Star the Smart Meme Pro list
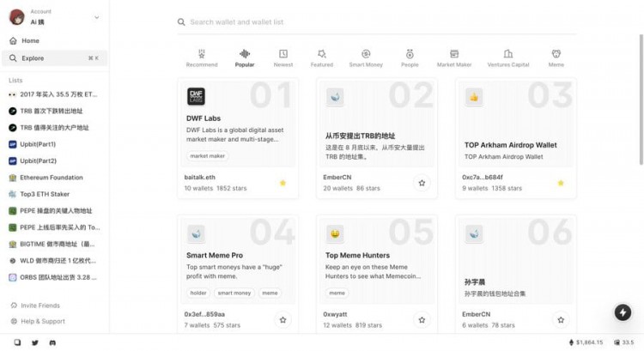 coord(283,320)
